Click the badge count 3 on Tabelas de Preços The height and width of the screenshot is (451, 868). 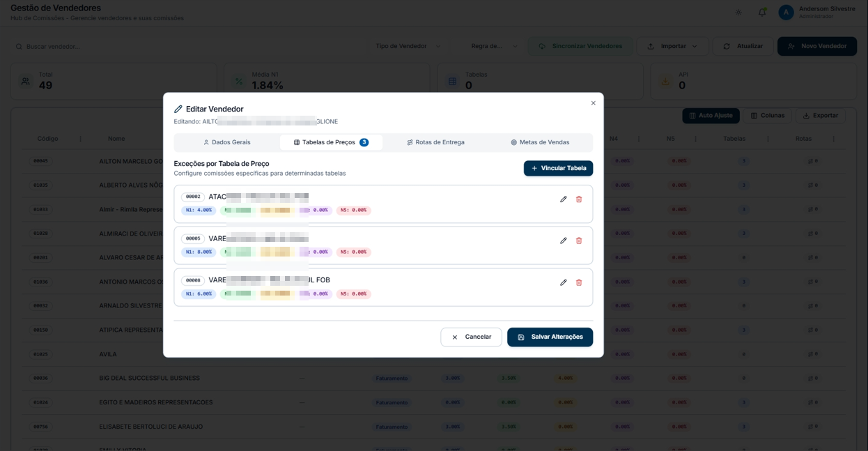364,142
